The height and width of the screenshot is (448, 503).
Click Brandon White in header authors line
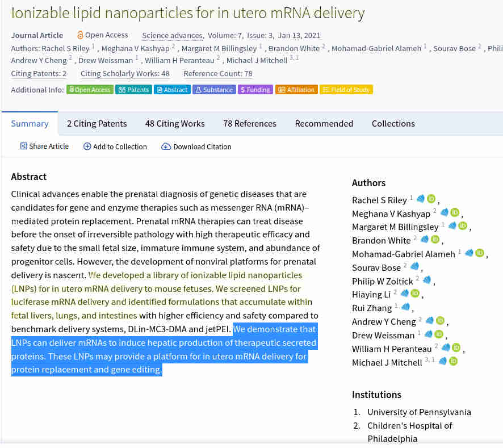(294, 48)
